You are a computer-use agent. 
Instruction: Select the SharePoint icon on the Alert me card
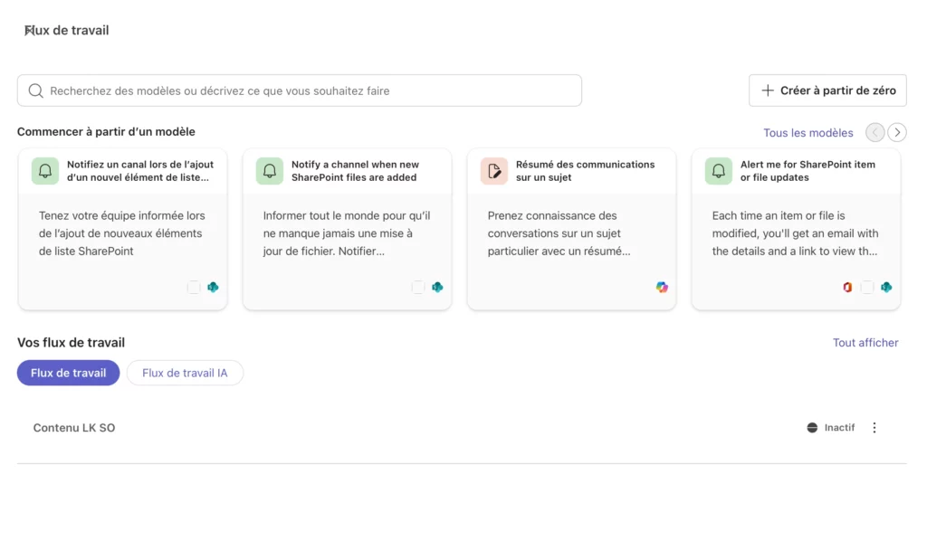coord(888,287)
